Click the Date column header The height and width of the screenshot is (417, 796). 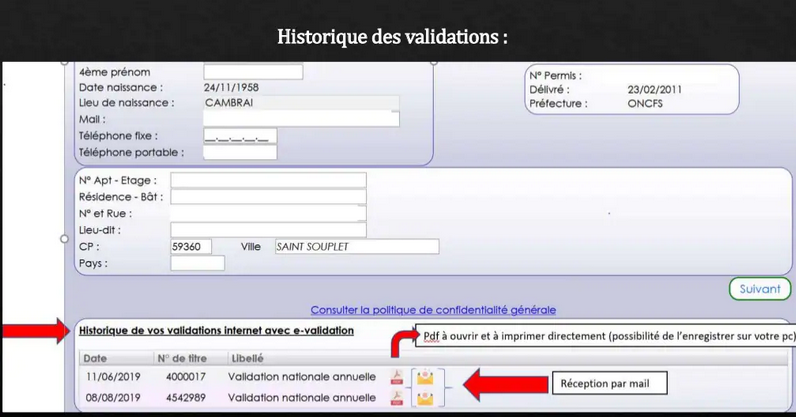click(95, 358)
